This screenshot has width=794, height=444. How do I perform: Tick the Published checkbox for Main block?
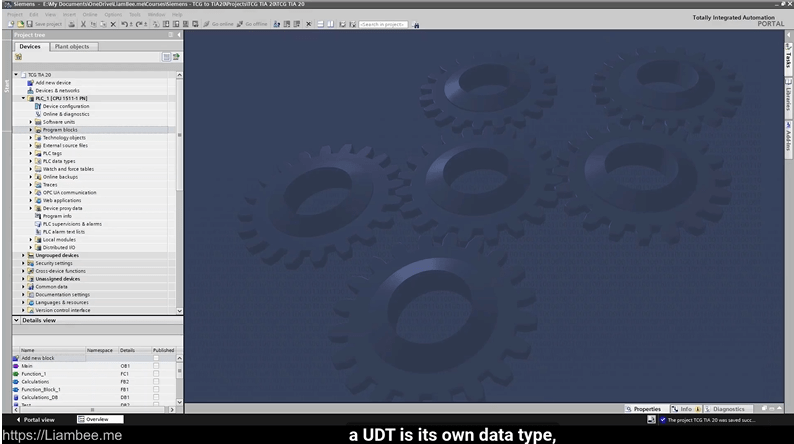tap(156, 366)
